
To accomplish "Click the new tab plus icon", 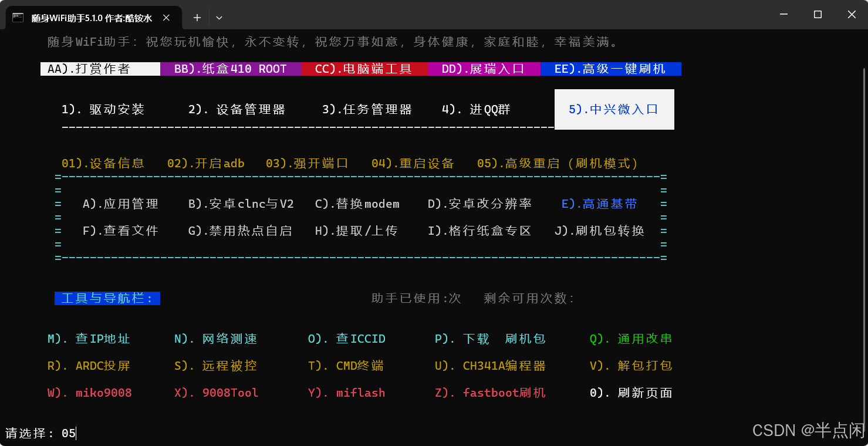I will coord(197,18).
